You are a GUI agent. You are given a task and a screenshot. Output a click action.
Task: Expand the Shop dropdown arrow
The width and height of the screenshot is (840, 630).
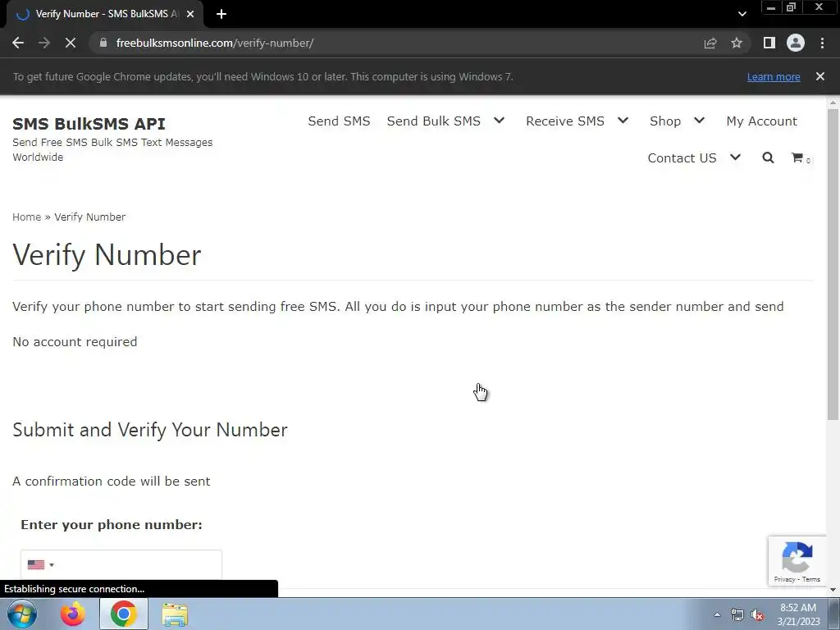pos(699,121)
